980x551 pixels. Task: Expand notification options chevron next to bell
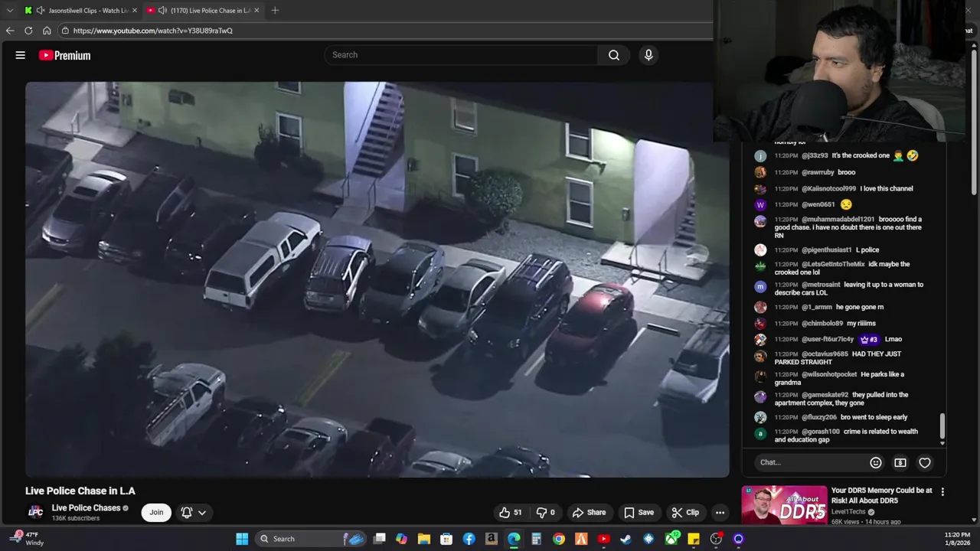202,513
